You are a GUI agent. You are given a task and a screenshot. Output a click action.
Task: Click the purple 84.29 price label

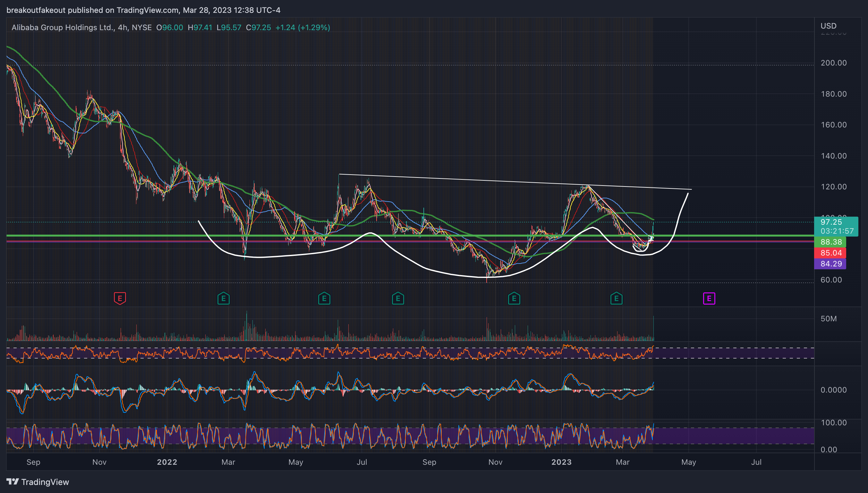coord(830,264)
